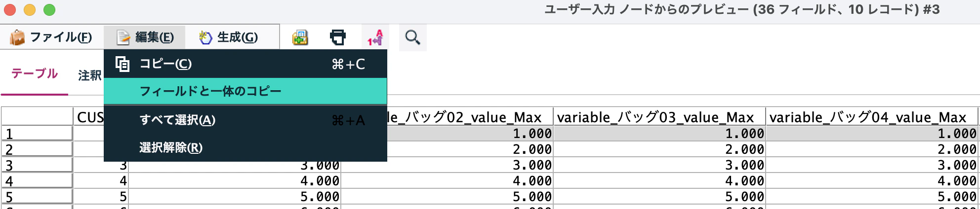Select row header 5
Image resolution: width=980 pixels, height=209 pixels.
(x=37, y=197)
